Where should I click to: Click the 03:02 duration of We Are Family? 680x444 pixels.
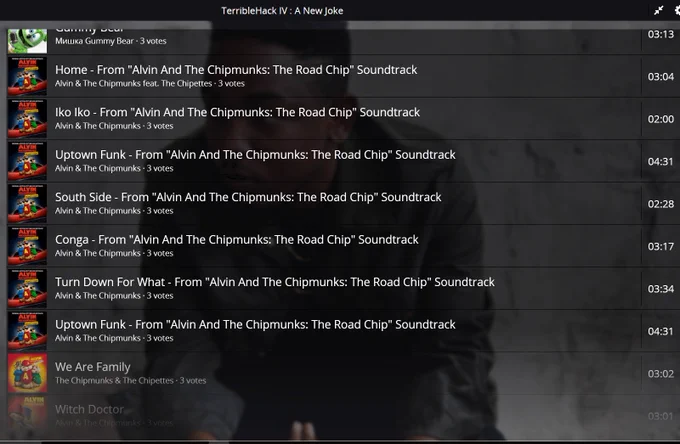coord(660,374)
